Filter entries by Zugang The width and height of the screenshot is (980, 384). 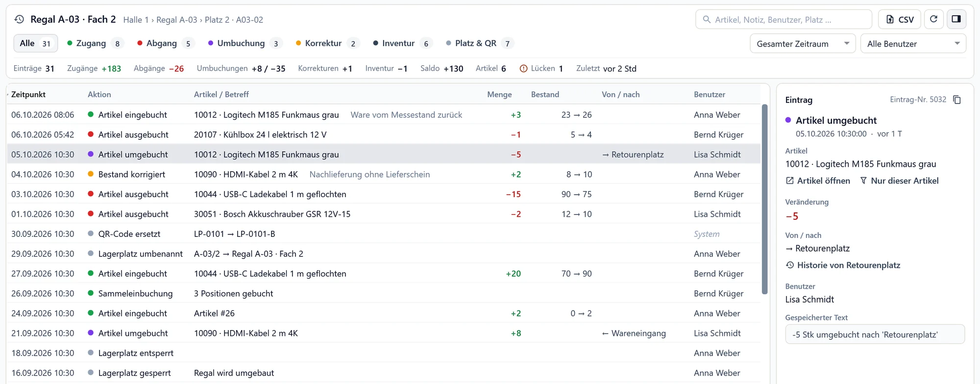[95, 43]
